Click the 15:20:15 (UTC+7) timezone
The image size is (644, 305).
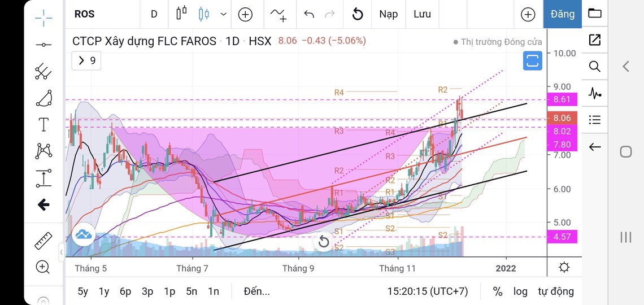[428, 291]
